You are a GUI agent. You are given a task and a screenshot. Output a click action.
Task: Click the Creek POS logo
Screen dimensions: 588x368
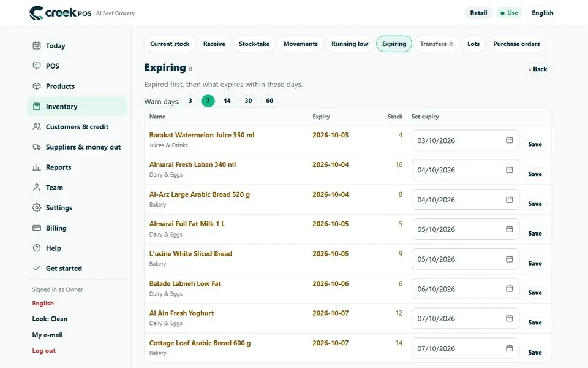(x=60, y=13)
